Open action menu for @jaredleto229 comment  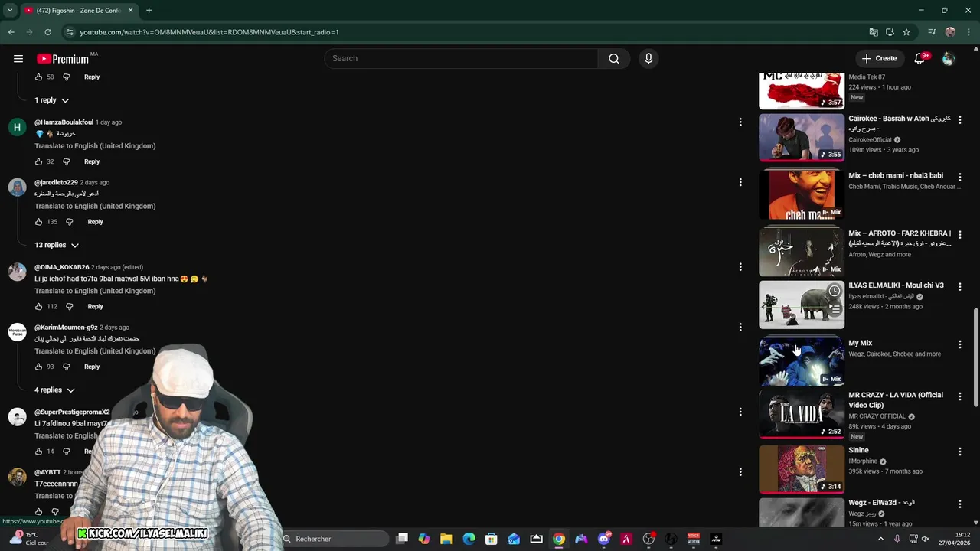point(740,182)
